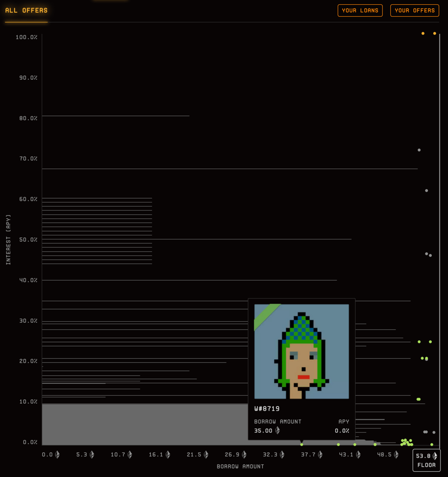
Task: Click the W#8719 title in tooltip
Action: tap(267, 409)
